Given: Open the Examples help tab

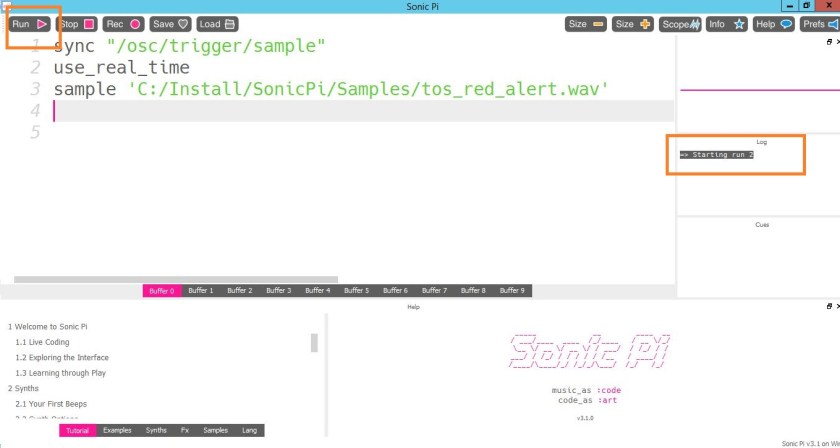Looking at the screenshot, I should click(117, 430).
